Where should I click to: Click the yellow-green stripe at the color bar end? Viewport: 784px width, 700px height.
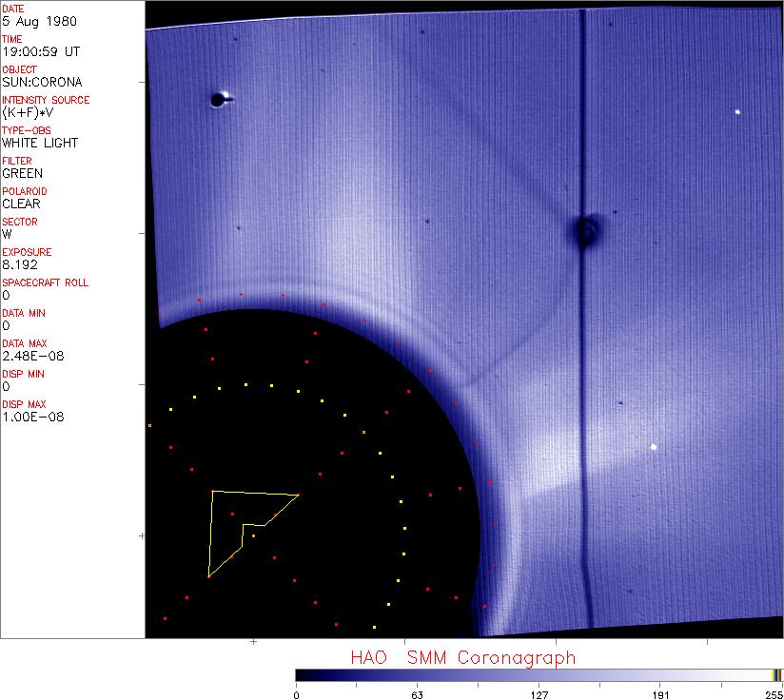[x=777, y=675]
